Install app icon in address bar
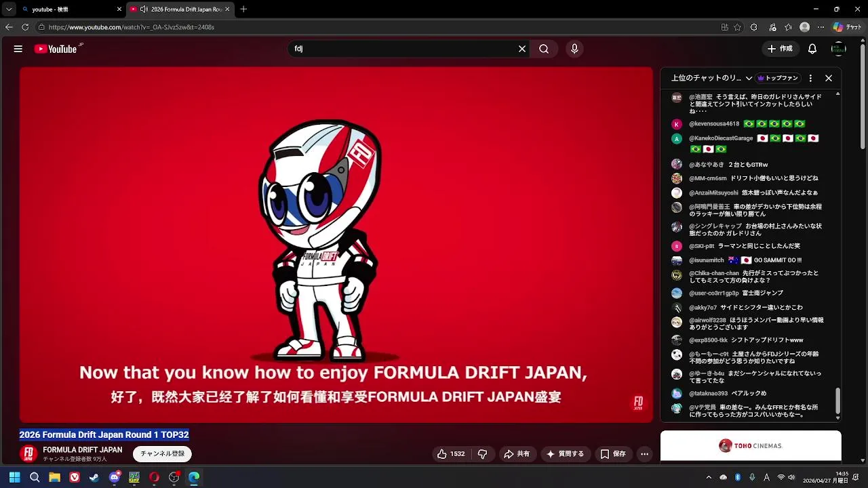Image resolution: width=868 pixels, height=488 pixels. [724, 27]
